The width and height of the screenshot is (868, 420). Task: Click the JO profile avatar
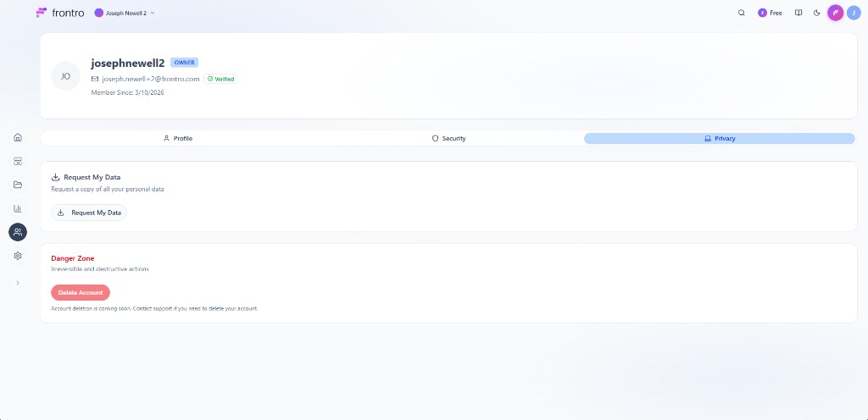click(x=66, y=76)
